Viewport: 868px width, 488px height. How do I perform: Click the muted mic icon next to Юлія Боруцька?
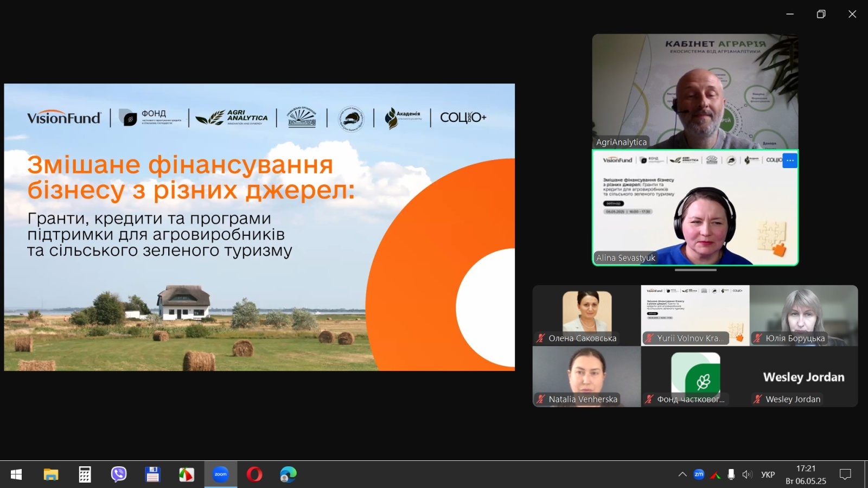tap(758, 338)
